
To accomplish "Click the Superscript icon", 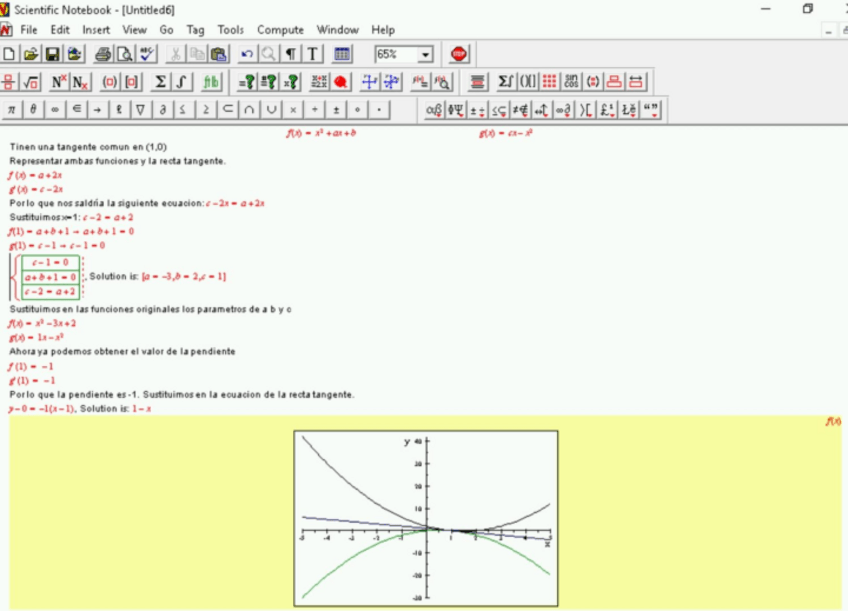I will (58, 82).
